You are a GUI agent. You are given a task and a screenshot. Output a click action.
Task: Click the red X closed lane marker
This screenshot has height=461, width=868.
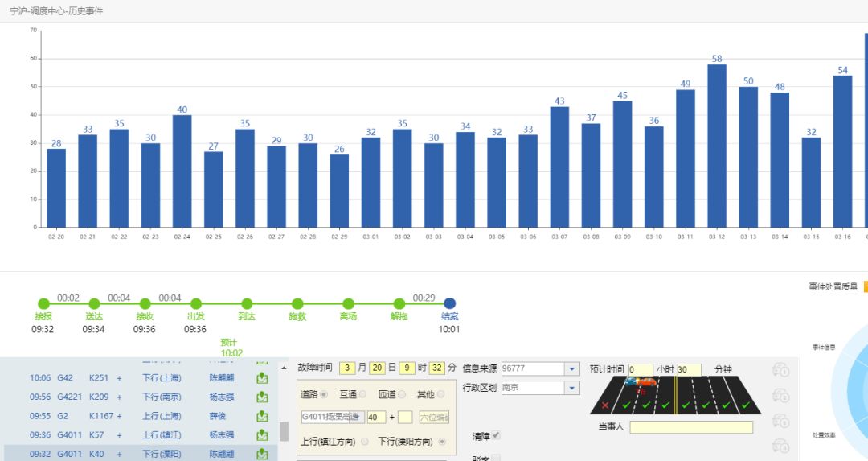[605, 405]
